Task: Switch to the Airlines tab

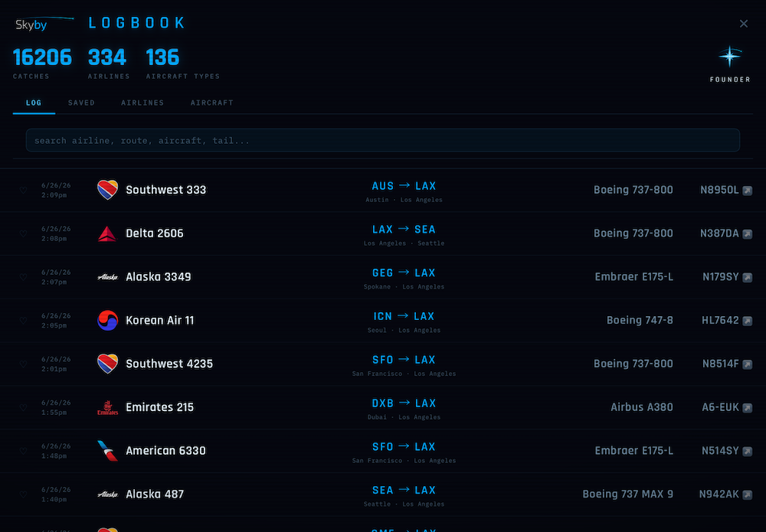Action: pos(142,103)
